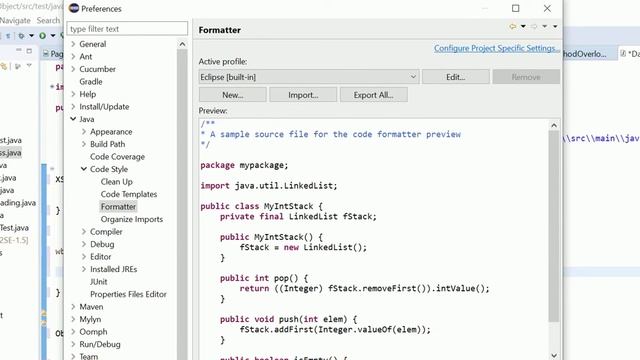Viewport: 640px width, 360px height.
Task: Select Properties Files Editor entry
Action: point(128,294)
